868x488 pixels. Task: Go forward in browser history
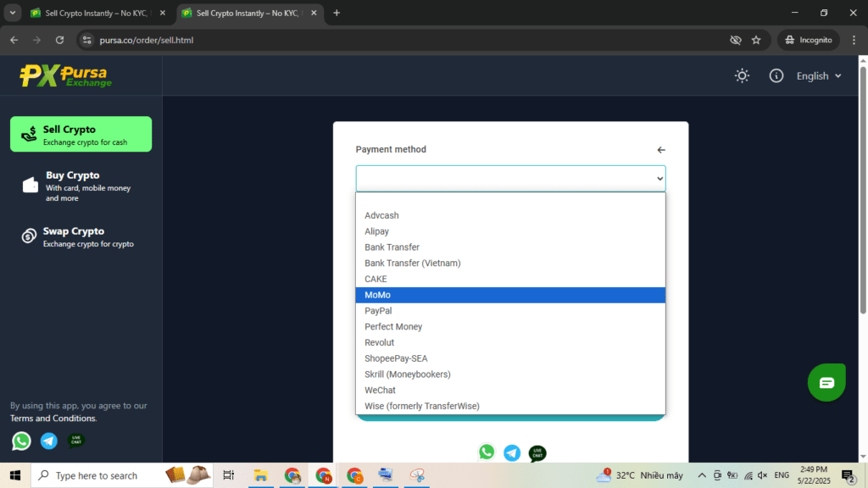[x=36, y=40]
